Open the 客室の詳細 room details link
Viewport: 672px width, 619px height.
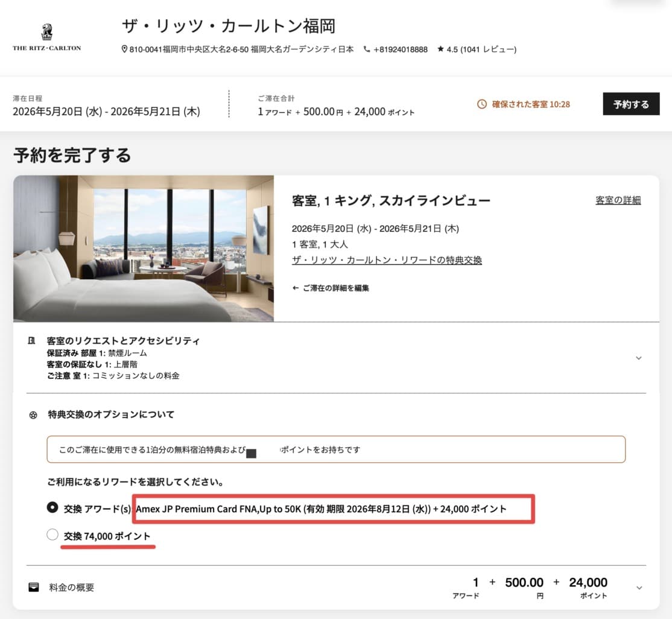click(x=617, y=200)
